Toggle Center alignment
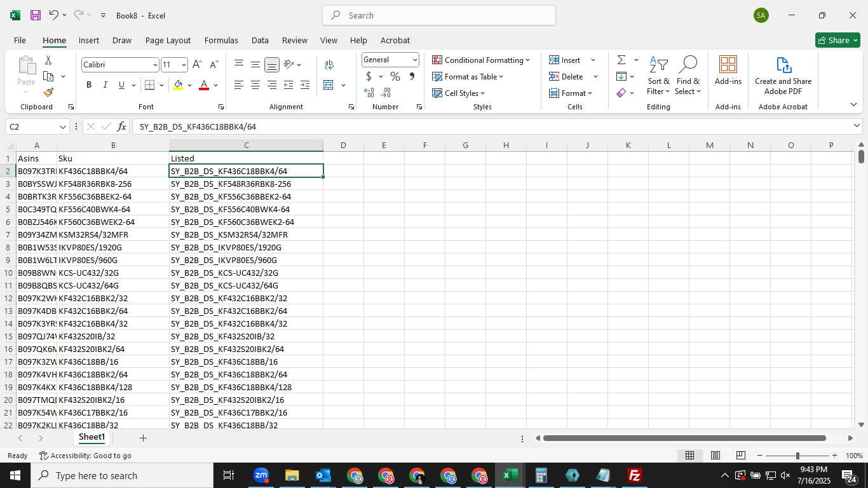This screenshot has height=488, width=868. point(255,85)
